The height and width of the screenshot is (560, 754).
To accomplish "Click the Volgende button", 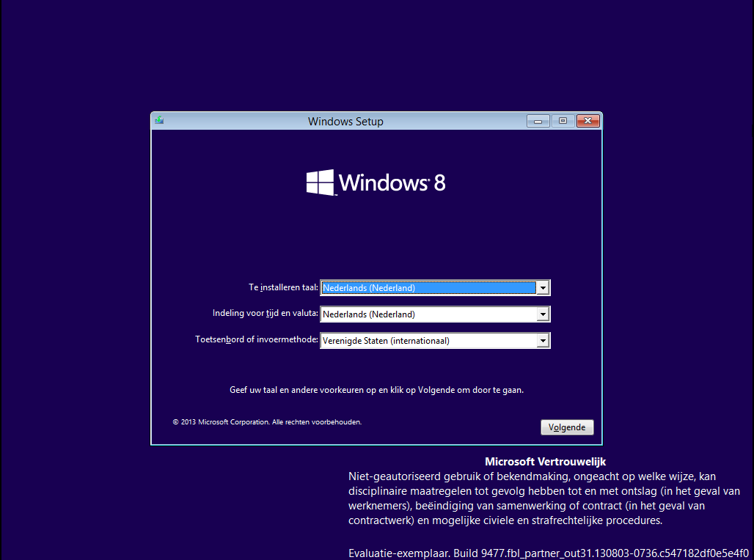I will click(x=567, y=427).
